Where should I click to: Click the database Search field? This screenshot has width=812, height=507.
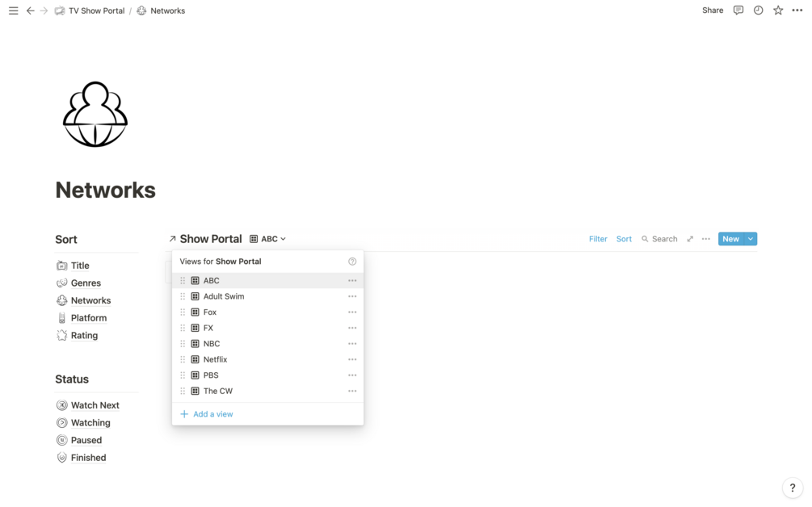(x=659, y=239)
